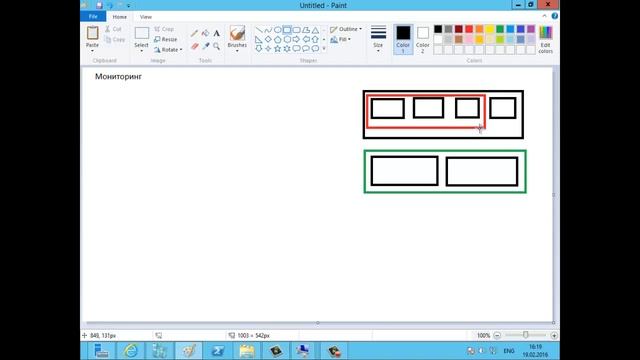The image size is (640, 360).
Task: Click the zoom slider handle
Action: point(526,335)
